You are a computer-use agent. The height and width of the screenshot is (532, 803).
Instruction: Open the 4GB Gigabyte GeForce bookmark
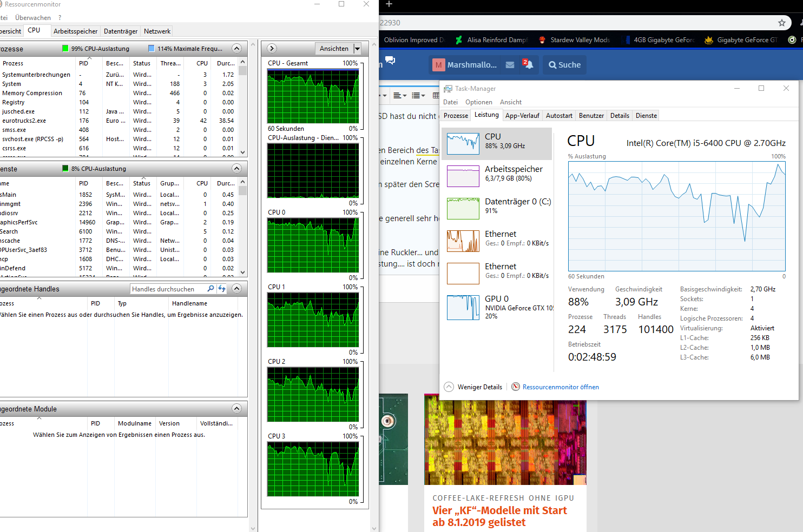click(x=659, y=40)
